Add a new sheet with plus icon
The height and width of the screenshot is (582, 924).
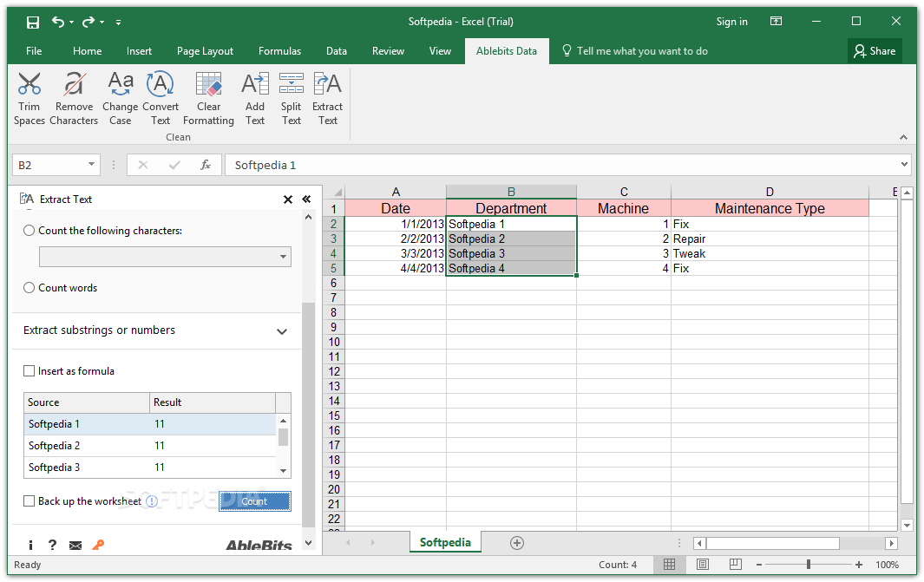pyautogui.click(x=517, y=542)
